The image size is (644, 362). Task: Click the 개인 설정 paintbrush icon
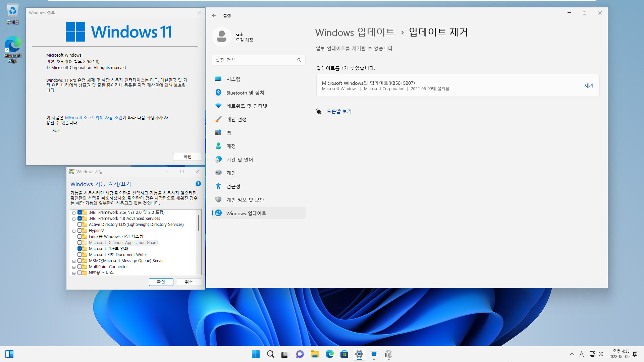pos(218,119)
